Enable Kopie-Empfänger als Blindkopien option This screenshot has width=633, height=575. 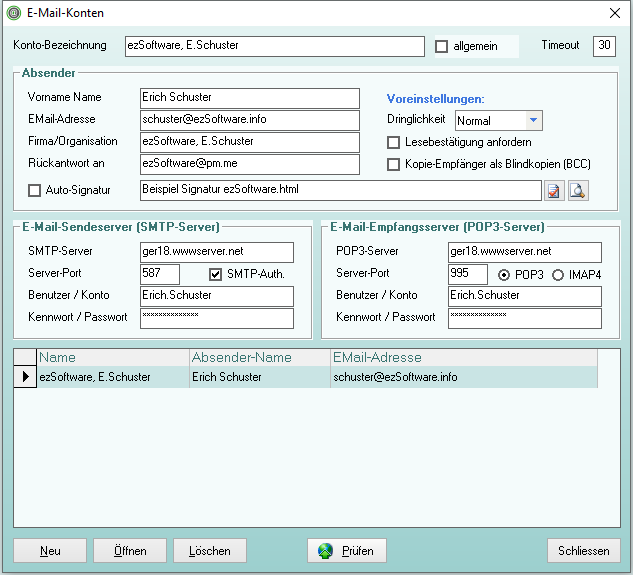pos(394,164)
